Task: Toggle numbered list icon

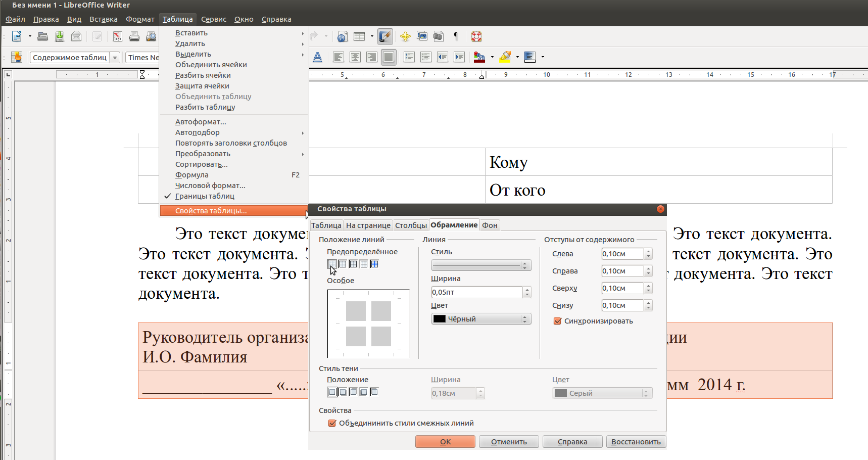Action: [409, 57]
